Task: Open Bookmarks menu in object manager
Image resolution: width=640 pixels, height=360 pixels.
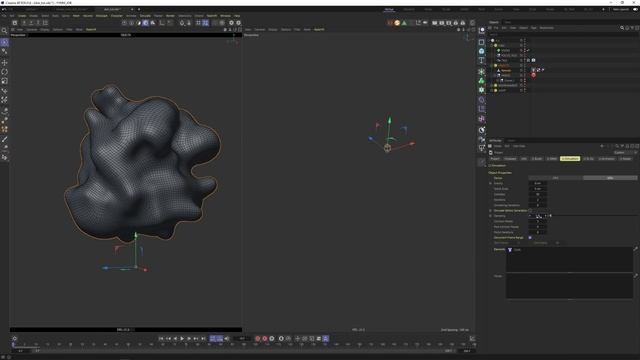Action: pyautogui.click(x=547, y=28)
